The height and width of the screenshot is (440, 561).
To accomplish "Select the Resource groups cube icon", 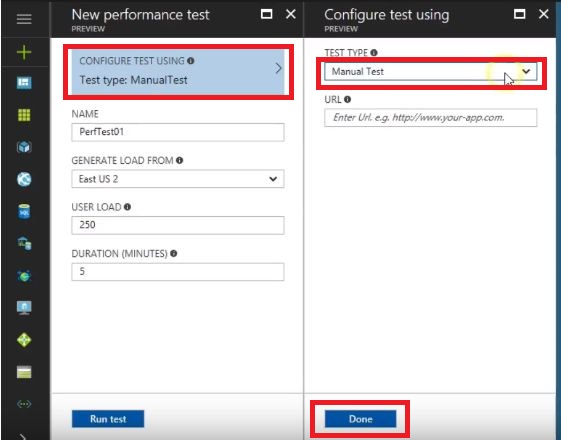I will click(x=24, y=147).
